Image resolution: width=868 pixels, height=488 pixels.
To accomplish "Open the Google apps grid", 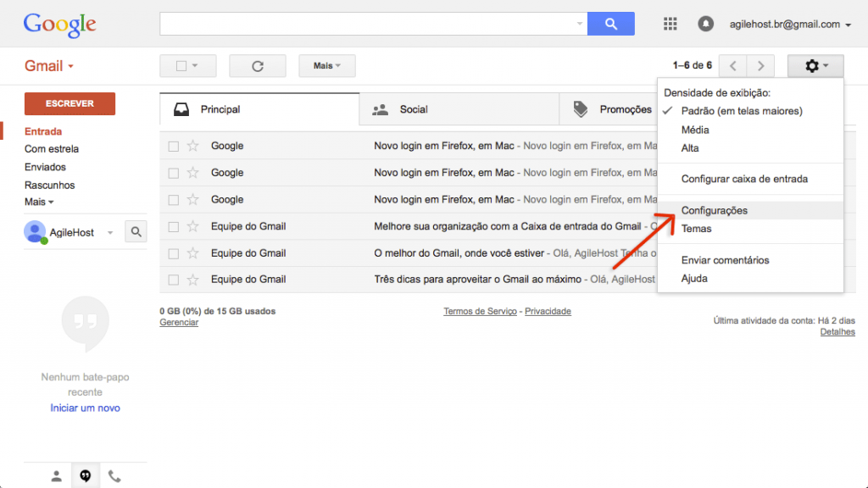I will pyautogui.click(x=670, y=24).
